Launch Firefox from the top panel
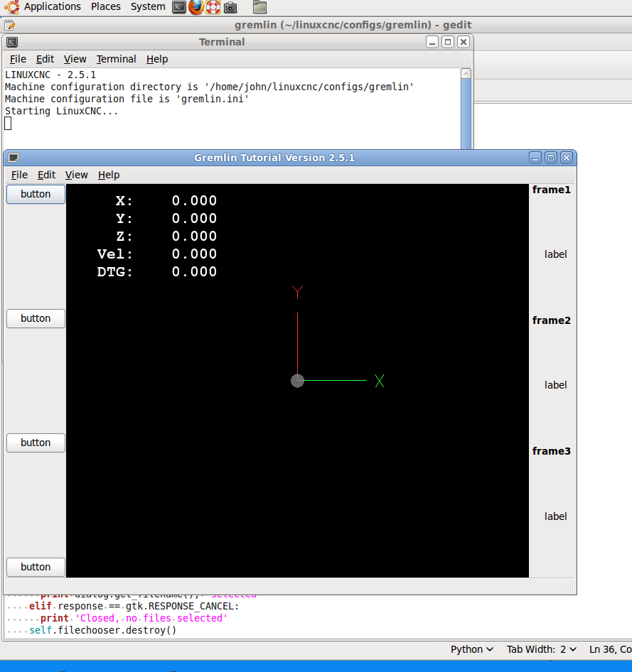Image resolution: width=632 pixels, height=672 pixels. click(x=196, y=7)
